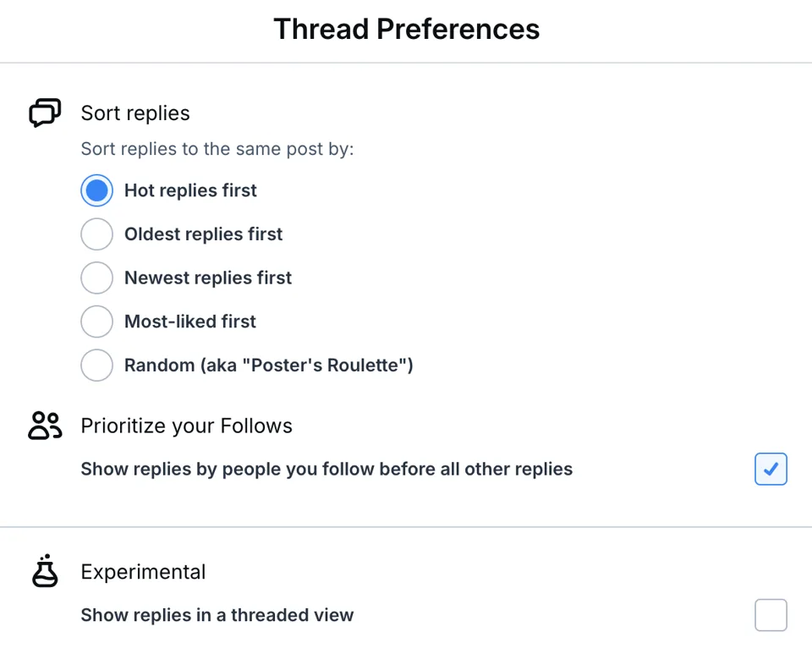Click the "Show replies by people you follow" text
The width and height of the screenshot is (812, 654).
326,469
